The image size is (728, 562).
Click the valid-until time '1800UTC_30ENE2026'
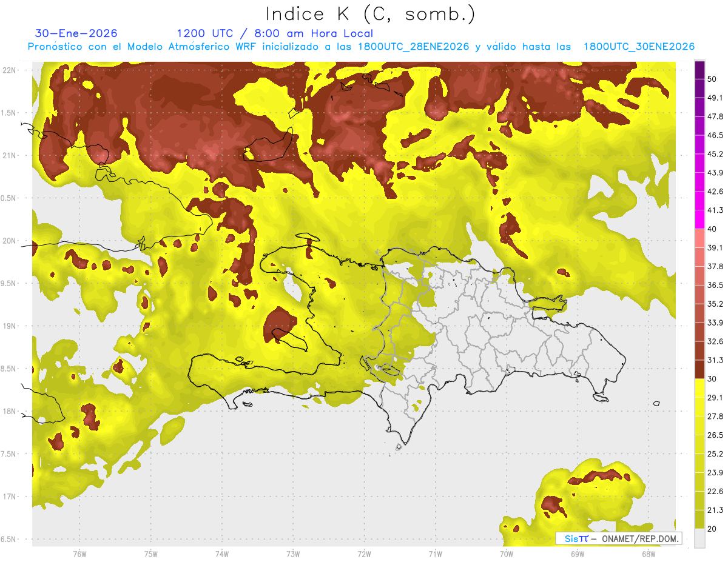click(x=639, y=47)
